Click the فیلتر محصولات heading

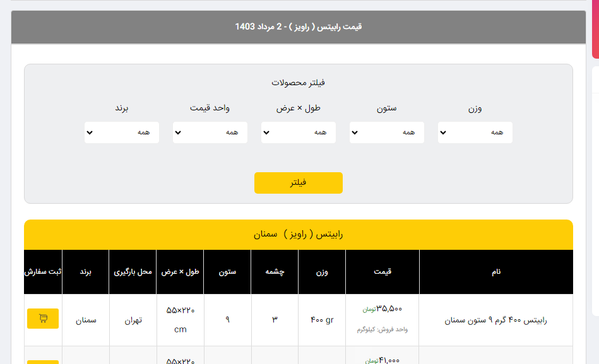click(x=298, y=83)
